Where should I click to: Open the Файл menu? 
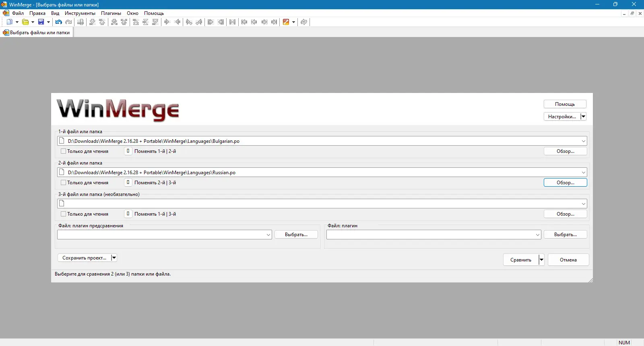tap(18, 13)
